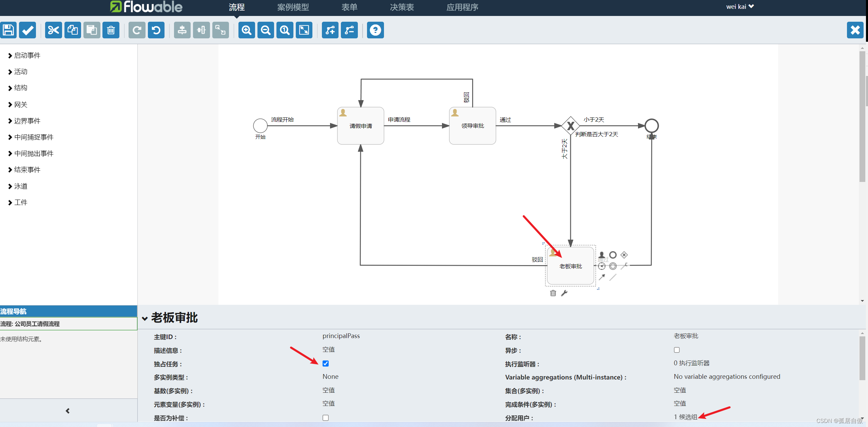Apply same size to selected elements
This screenshot has width=868, height=427.
pos(220,30)
